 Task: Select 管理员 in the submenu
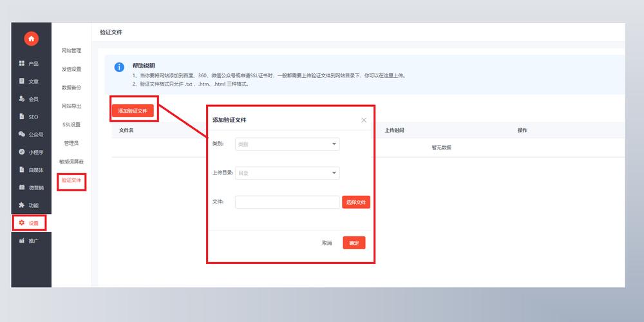click(x=71, y=143)
